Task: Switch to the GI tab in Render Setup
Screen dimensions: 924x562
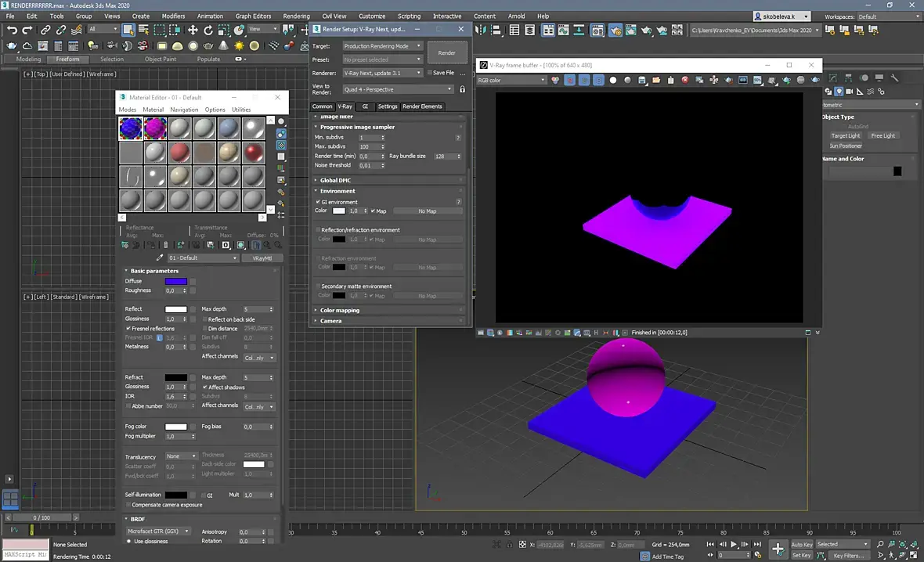Action: (x=365, y=106)
